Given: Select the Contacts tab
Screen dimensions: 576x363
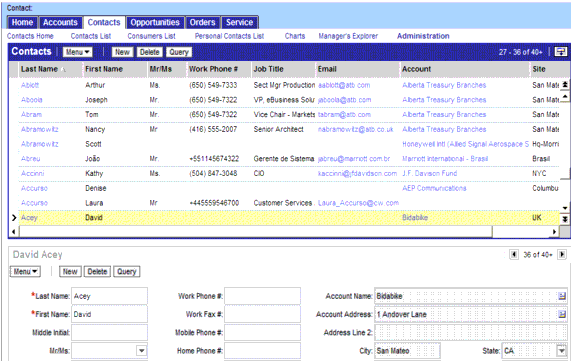Looking at the screenshot, I should click(x=104, y=22).
